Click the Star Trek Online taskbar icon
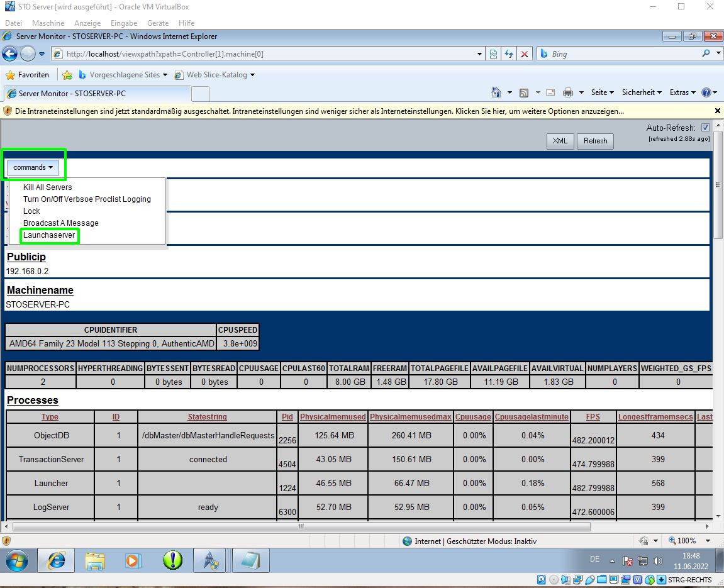724x588 pixels. pyautogui.click(x=211, y=561)
